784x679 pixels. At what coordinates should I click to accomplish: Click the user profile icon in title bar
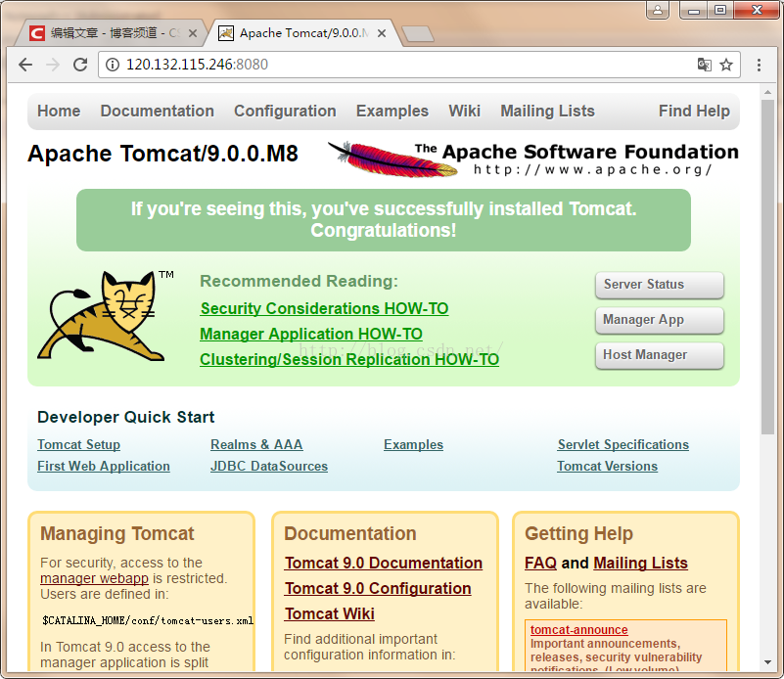pos(658,10)
